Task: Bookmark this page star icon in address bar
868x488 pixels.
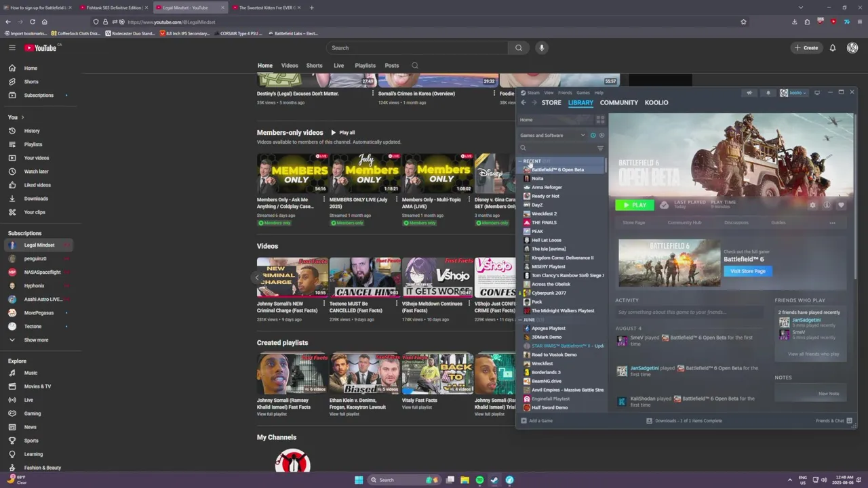Action: pyautogui.click(x=743, y=22)
